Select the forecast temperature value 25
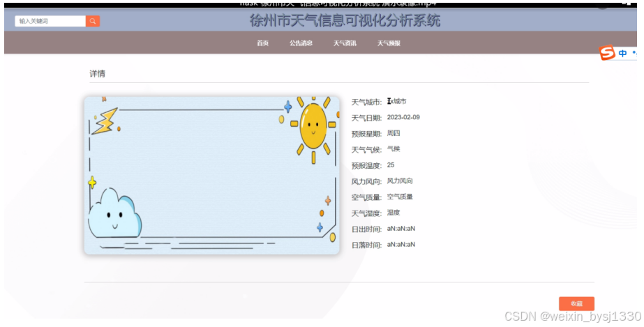This screenshot has height=327, width=644. [391, 165]
